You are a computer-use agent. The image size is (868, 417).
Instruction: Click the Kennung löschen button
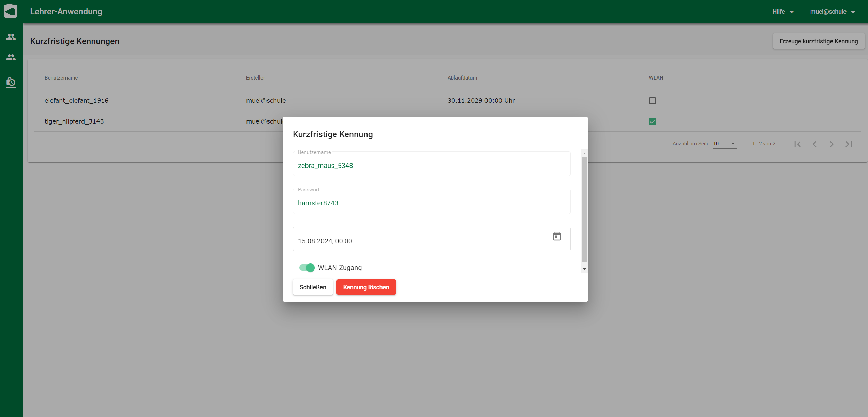pyautogui.click(x=366, y=287)
